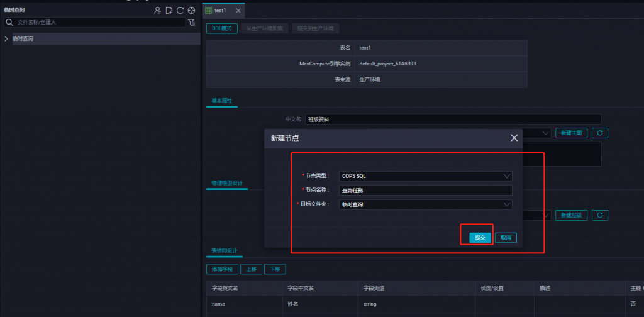Click the 提交到生产环境 button
The image size is (644, 317).
point(316,28)
